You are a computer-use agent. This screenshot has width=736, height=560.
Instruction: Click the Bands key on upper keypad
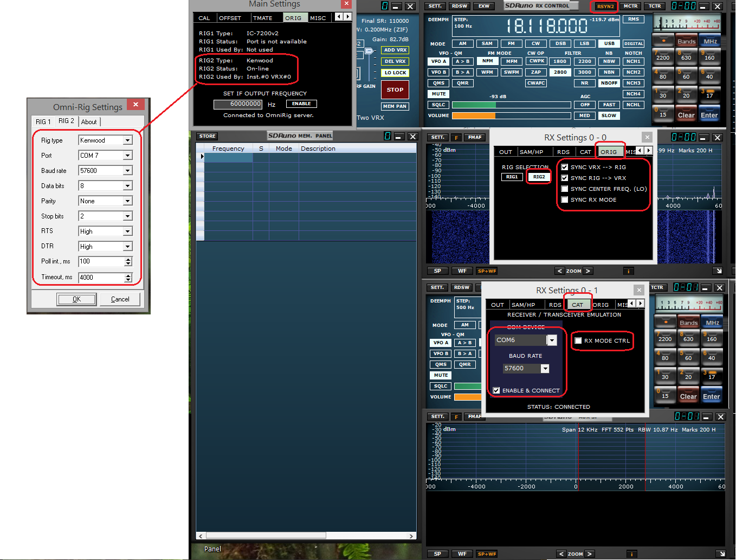686,41
